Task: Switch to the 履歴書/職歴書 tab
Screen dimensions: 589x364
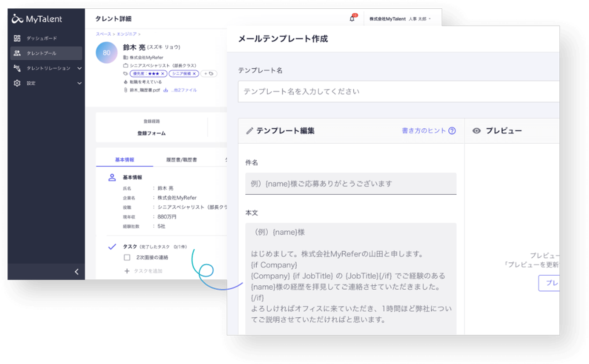Action: coord(181,160)
